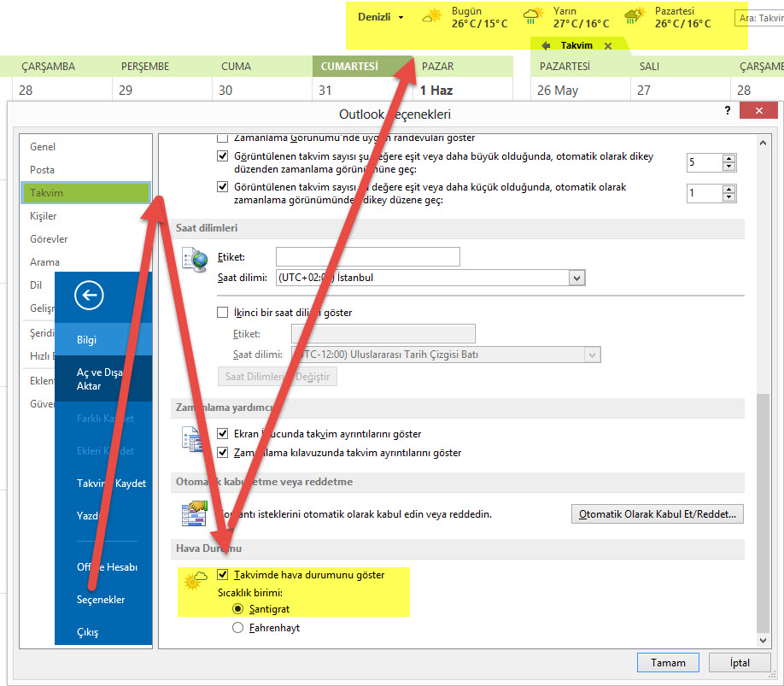
Task: Toggle 'Zamanlama Görünümü'nde uygun randevuları göster' checkbox
Action: click(x=223, y=138)
